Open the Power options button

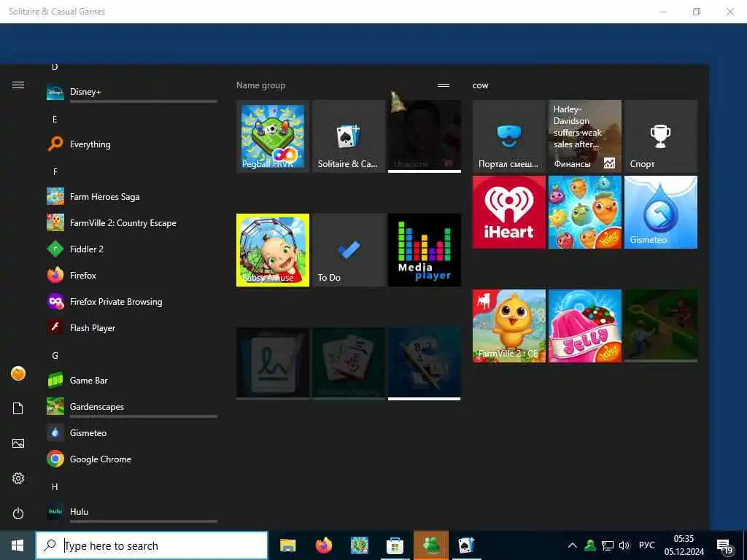click(x=18, y=513)
